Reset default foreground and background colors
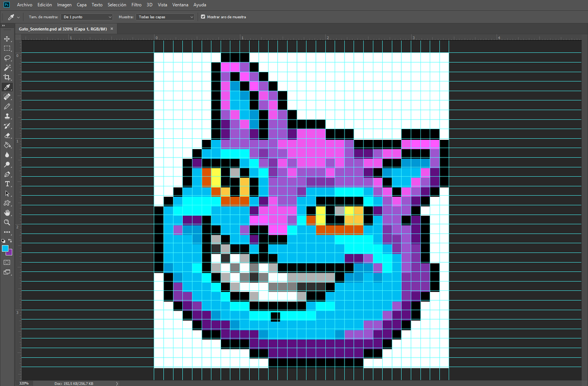This screenshot has height=386, width=588. (4, 241)
